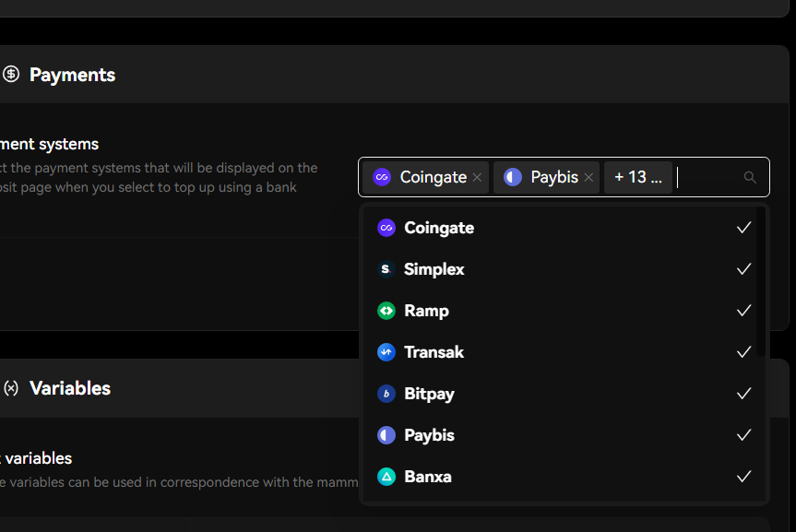
Task: Click the Simplex logo icon
Action: (386, 268)
